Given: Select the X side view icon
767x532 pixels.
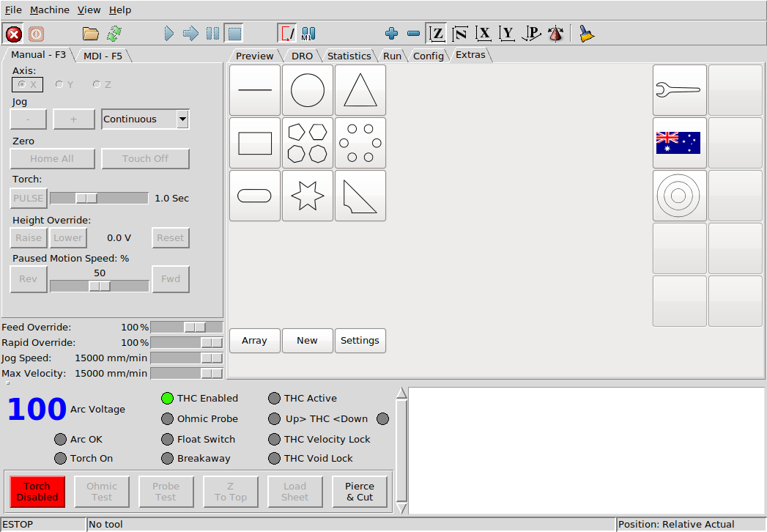Looking at the screenshot, I should pos(483,34).
